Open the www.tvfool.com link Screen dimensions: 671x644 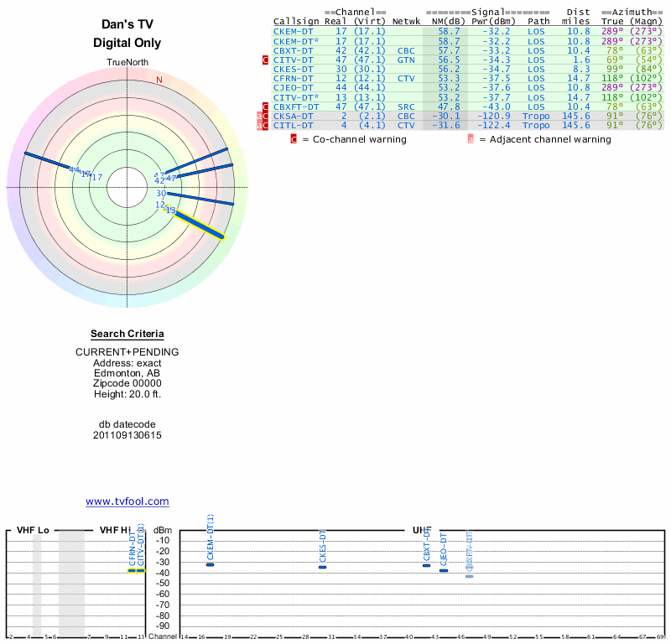coord(127,501)
